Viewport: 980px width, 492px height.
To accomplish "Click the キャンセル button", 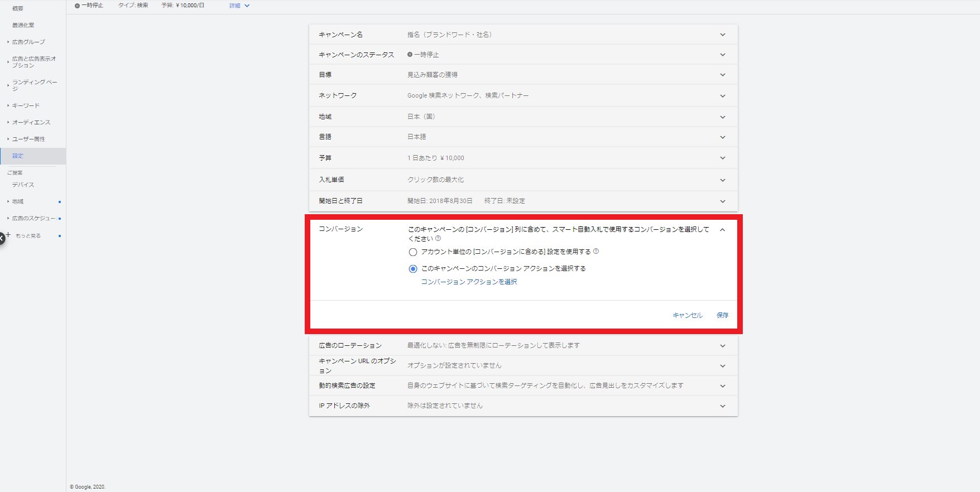I will click(688, 315).
